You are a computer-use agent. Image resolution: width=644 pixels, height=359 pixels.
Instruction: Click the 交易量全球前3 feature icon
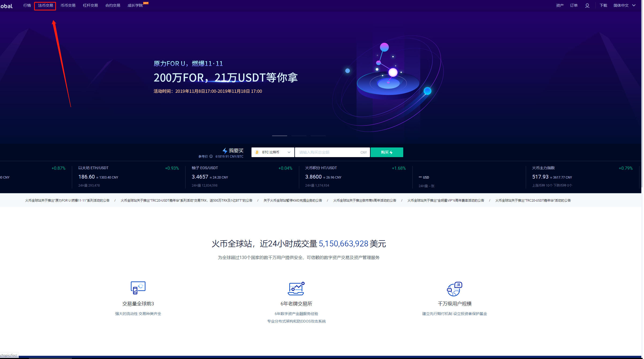138,288
